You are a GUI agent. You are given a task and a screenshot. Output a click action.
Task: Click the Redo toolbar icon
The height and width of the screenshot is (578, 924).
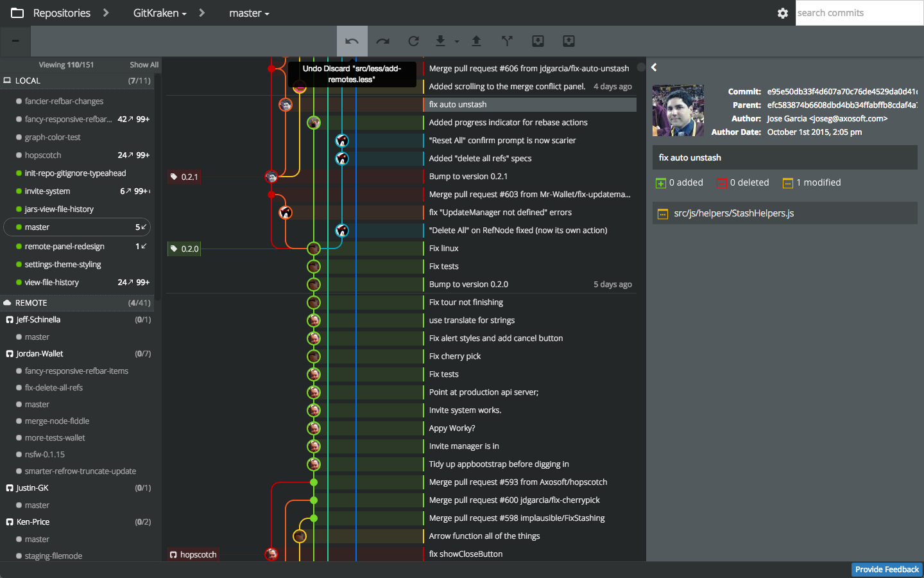383,41
